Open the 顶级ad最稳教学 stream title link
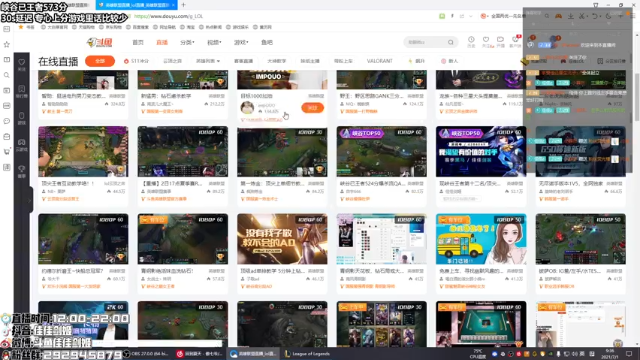The image size is (640, 360). point(272,271)
